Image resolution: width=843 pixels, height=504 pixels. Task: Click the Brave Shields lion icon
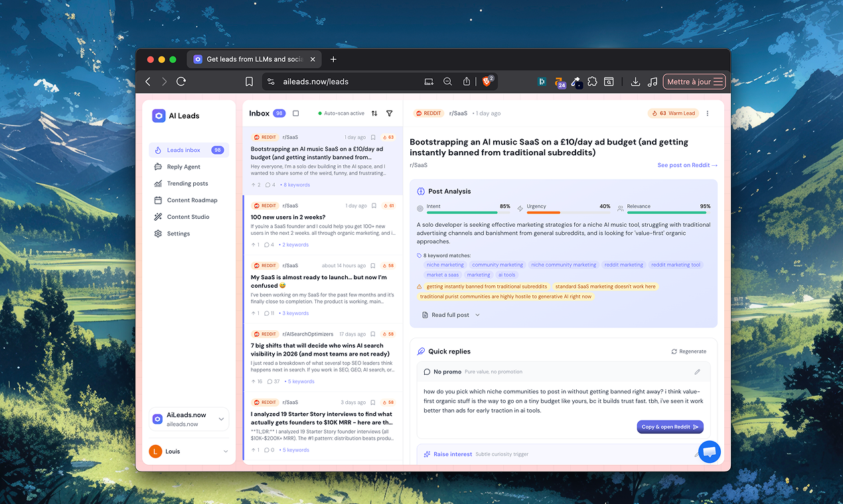point(487,82)
